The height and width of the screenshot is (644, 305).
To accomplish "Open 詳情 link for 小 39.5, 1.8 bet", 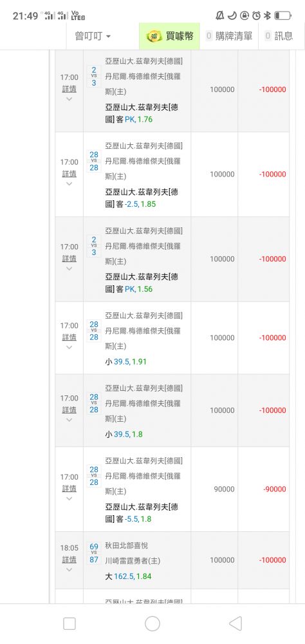I will click(69, 410).
